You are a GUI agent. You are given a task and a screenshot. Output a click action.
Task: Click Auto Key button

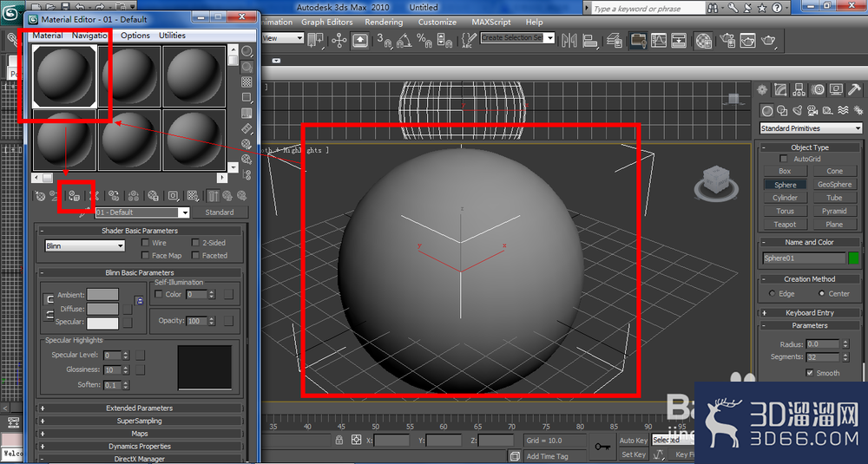click(x=634, y=441)
